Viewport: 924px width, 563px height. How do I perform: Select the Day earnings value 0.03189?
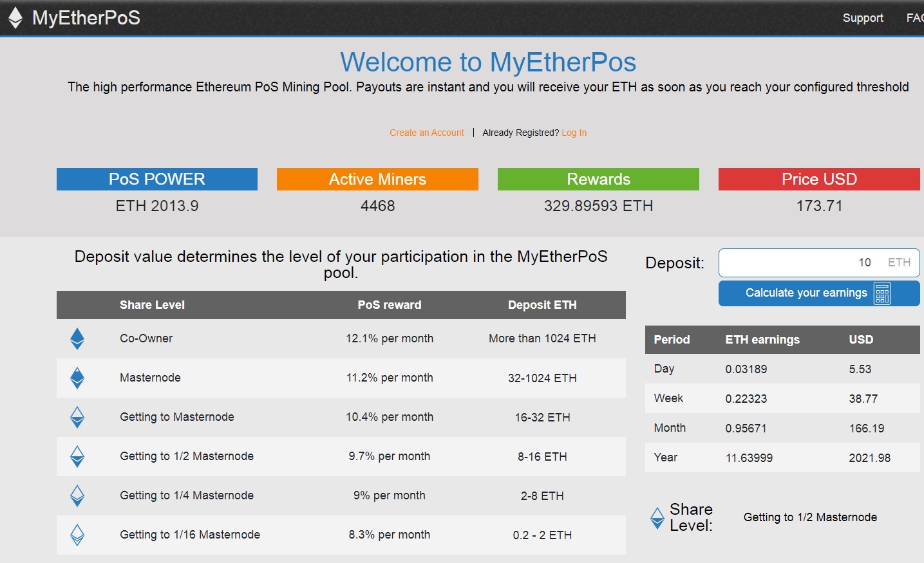tap(746, 369)
